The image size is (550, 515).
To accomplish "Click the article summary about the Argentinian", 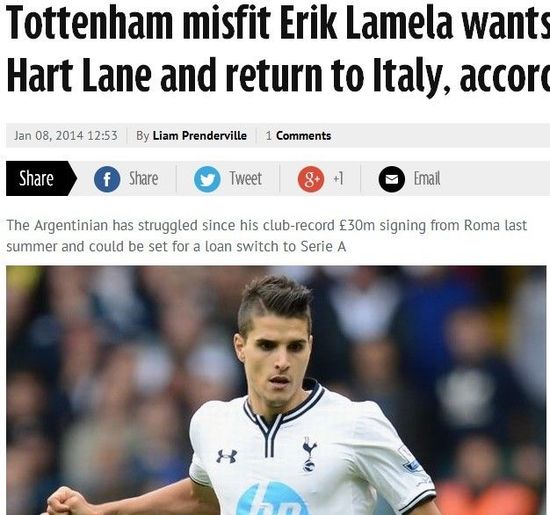I will tap(267, 236).
